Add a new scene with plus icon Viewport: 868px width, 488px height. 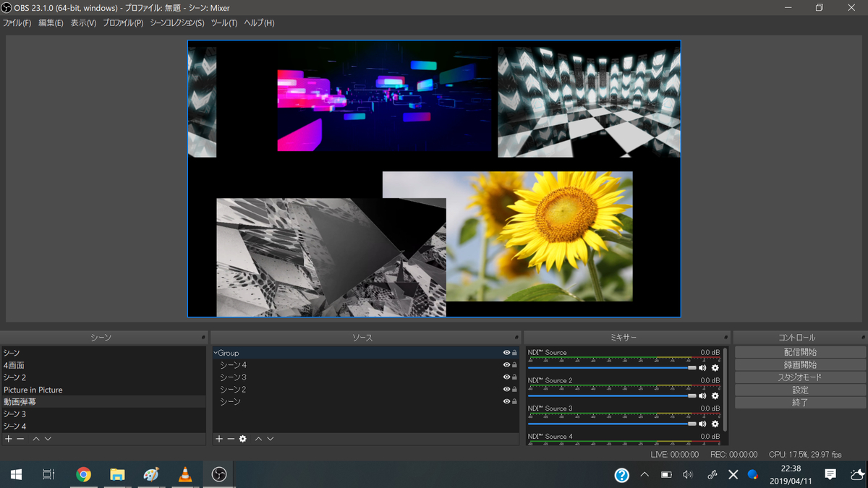tap(9, 439)
